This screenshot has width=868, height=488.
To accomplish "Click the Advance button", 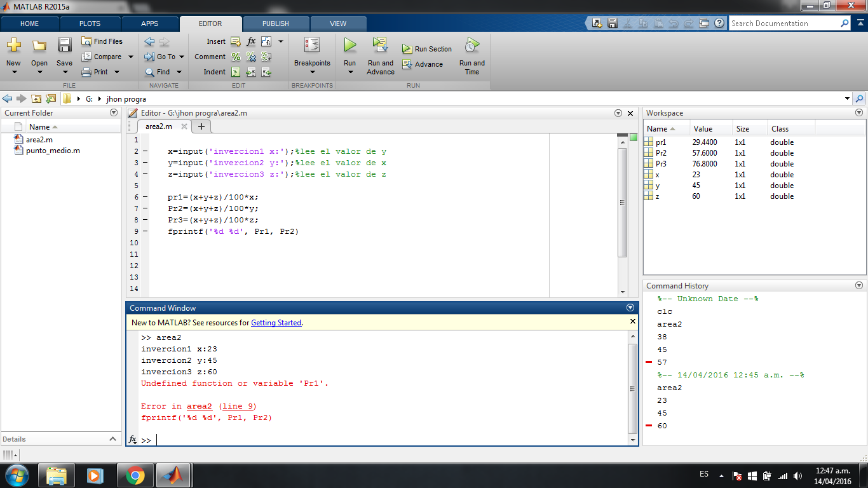I will pos(423,64).
